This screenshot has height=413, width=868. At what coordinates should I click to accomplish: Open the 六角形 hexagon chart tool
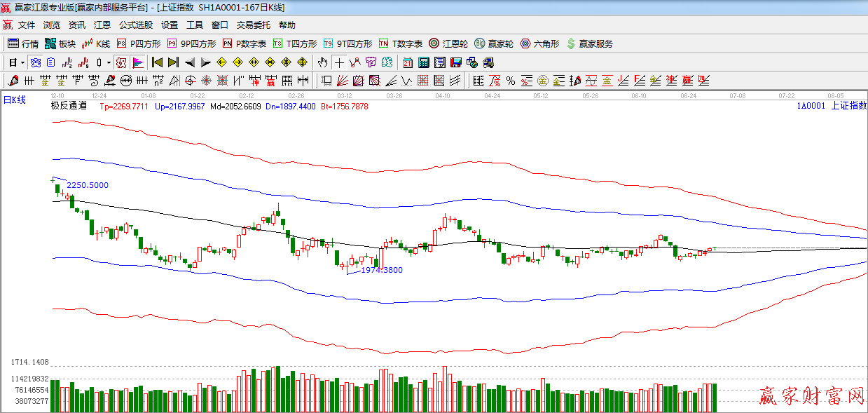tap(539, 43)
